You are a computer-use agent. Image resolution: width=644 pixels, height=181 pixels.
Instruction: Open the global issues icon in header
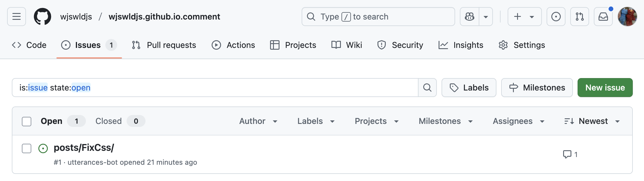pyautogui.click(x=556, y=17)
